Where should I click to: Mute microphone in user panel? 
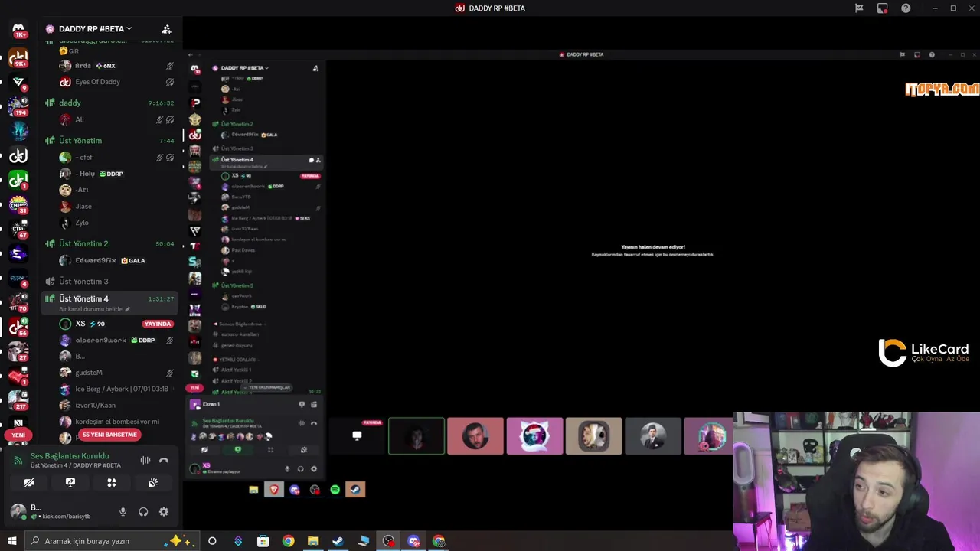pos(122,512)
